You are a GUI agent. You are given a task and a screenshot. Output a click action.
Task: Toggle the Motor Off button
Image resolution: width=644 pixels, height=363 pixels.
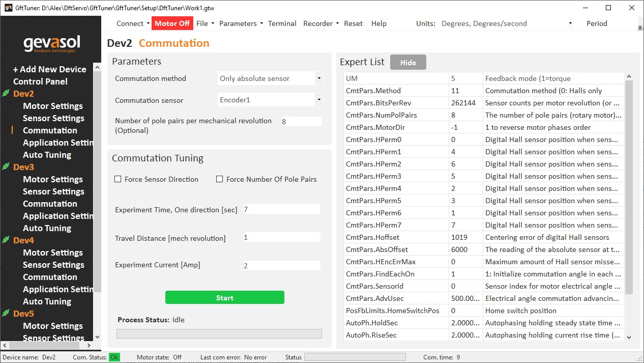click(172, 23)
